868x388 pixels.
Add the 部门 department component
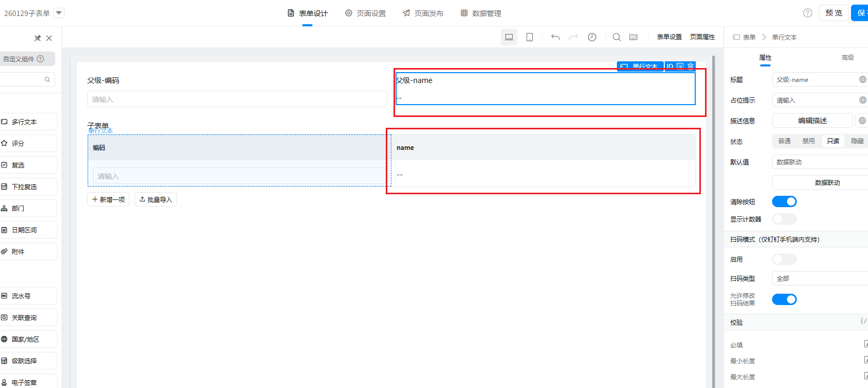pyautogui.click(x=27, y=209)
